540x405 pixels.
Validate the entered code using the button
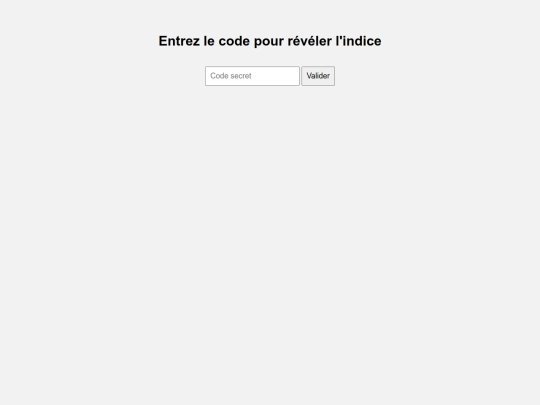coord(318,76)
